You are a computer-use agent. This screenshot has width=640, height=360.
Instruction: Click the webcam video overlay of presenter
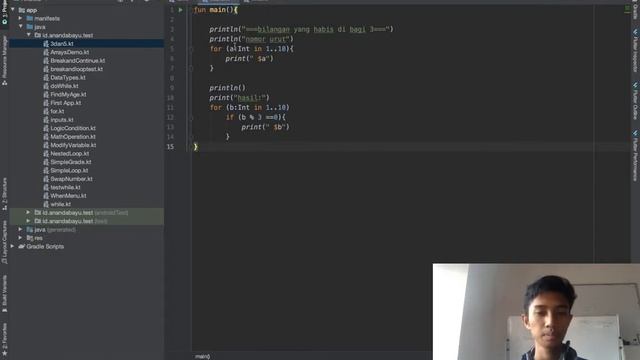coord(536,312)
